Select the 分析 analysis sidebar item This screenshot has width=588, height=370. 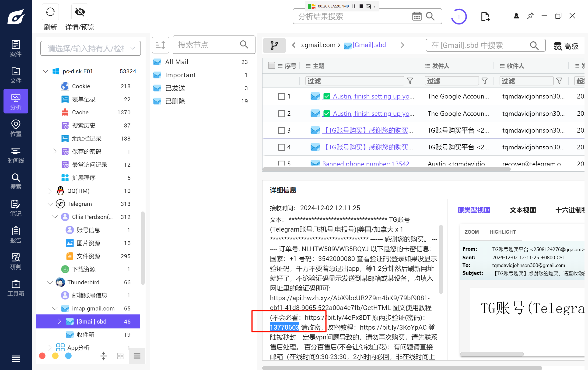(x=16, y=101)
